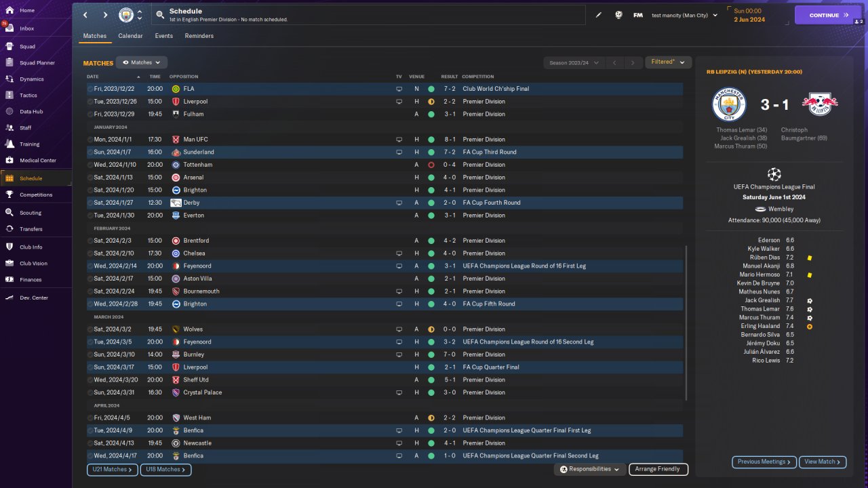Open the Liverpool match on 2023/12/26

(x=384, y=102)
